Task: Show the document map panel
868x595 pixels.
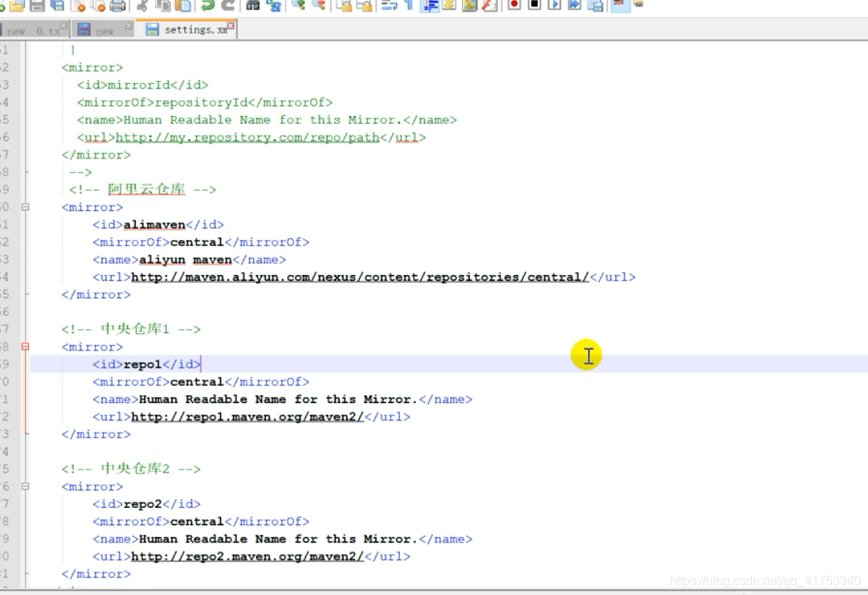Action: [470, 5]
